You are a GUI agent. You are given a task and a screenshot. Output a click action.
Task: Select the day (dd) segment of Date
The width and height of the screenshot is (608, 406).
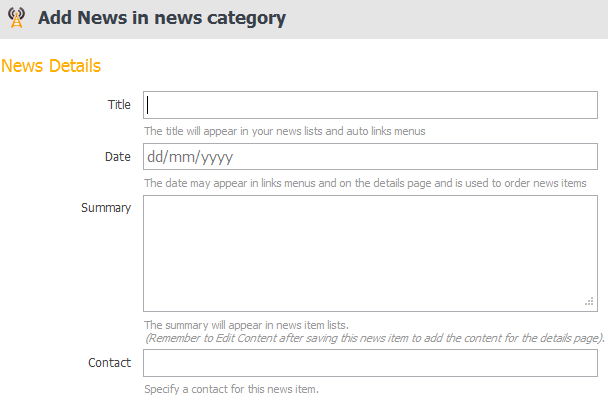point(157,157)
